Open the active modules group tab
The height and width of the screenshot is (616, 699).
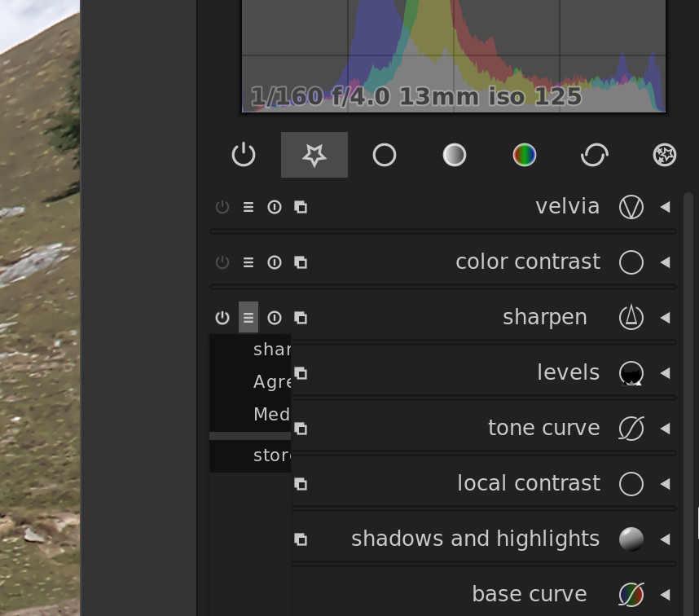(244, 155)
